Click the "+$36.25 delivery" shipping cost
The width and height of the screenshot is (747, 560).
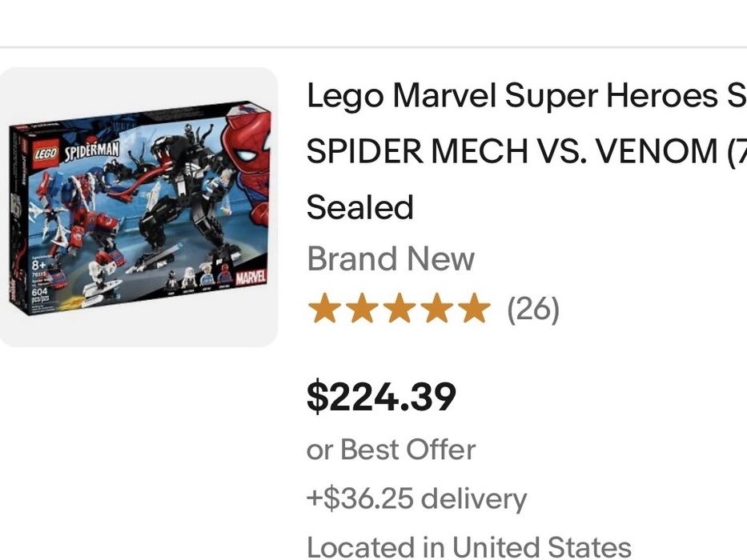[416, 498]
